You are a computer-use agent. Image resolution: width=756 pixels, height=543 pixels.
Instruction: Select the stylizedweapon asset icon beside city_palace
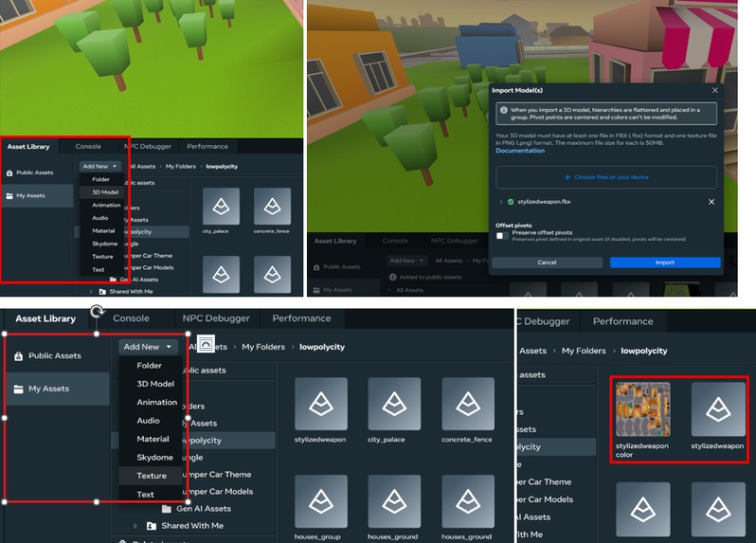click(x=321, y=404)
